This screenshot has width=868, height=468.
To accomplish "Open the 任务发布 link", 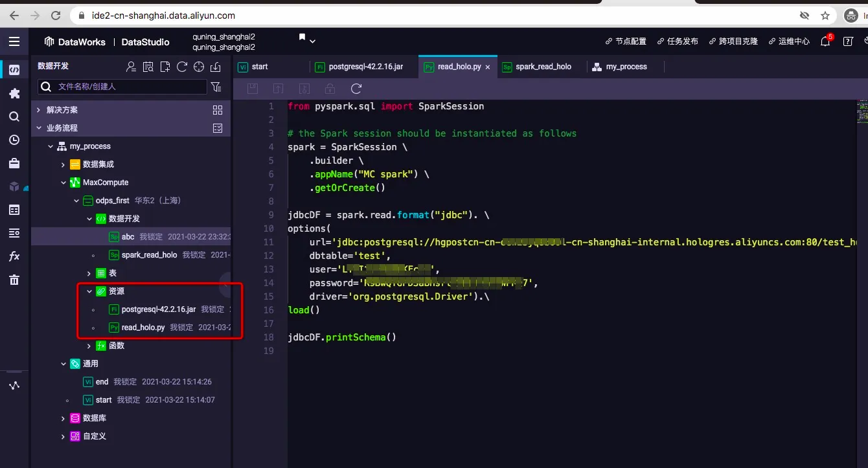I will (678, 41).
